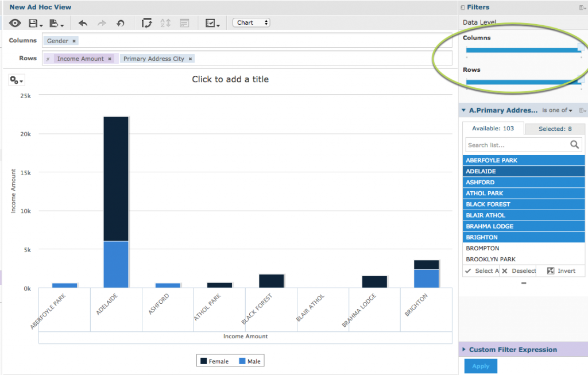Collapse the A.Primary Address filter section
Screen dimensions: 588x375
(x=463, y=110)
